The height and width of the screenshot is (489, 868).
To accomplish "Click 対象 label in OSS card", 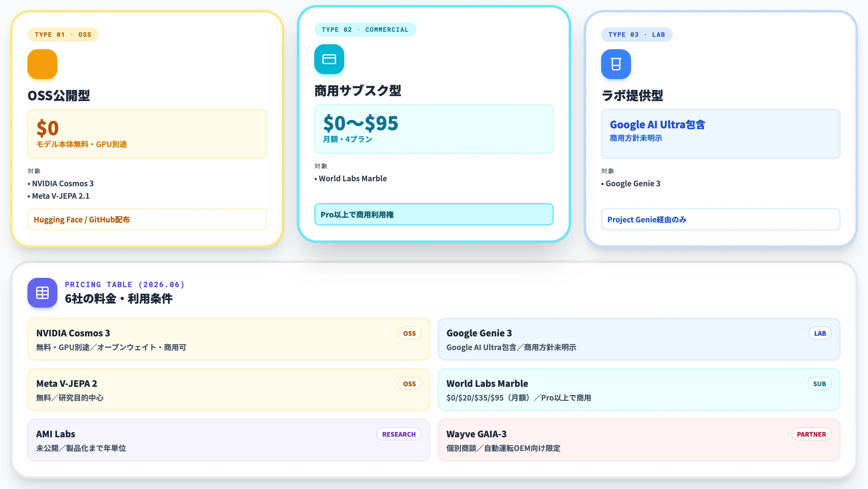I will [34, 171].
